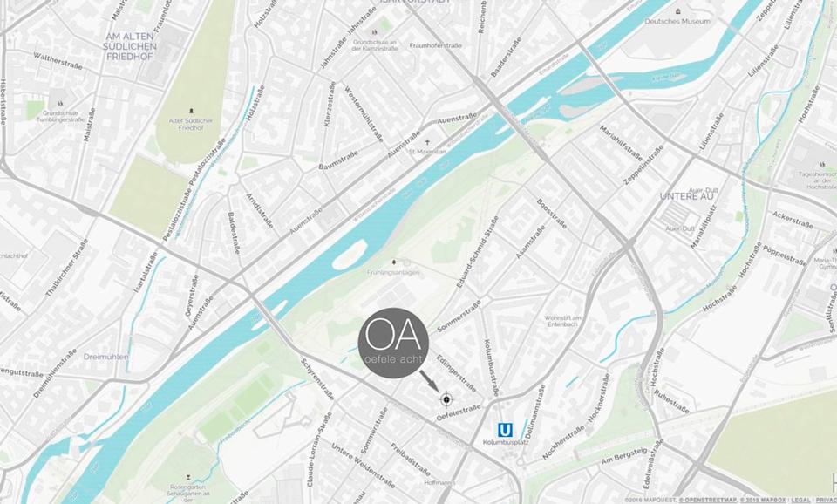Open the Mapbox copyright link

click(x=764, y=501)
